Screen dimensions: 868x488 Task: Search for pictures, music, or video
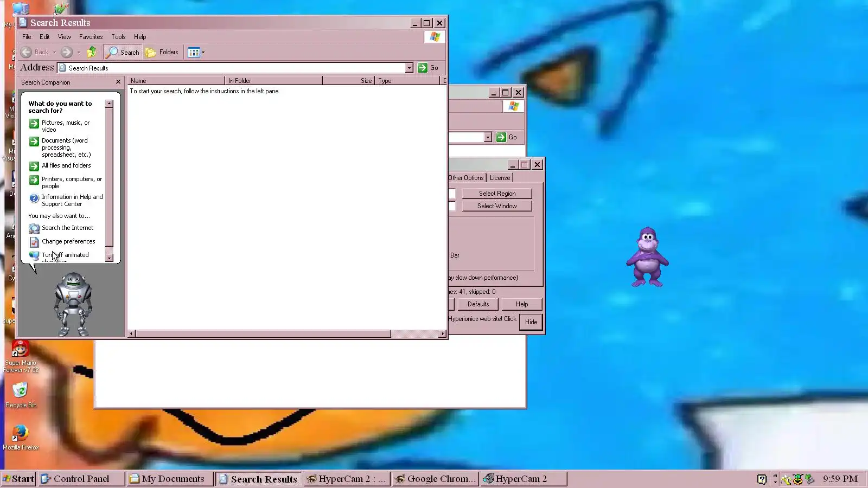66,126
